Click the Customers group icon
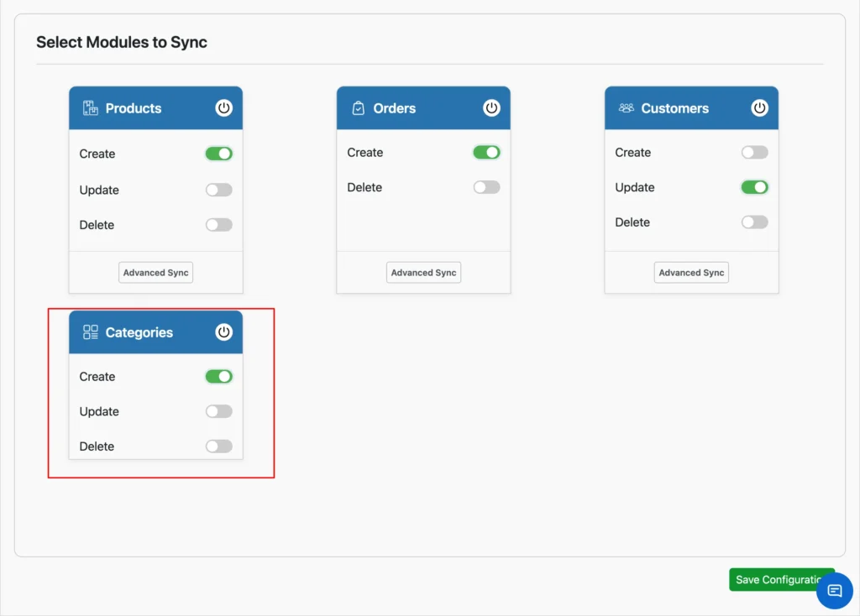860x616 pixels. click(625, 107)
